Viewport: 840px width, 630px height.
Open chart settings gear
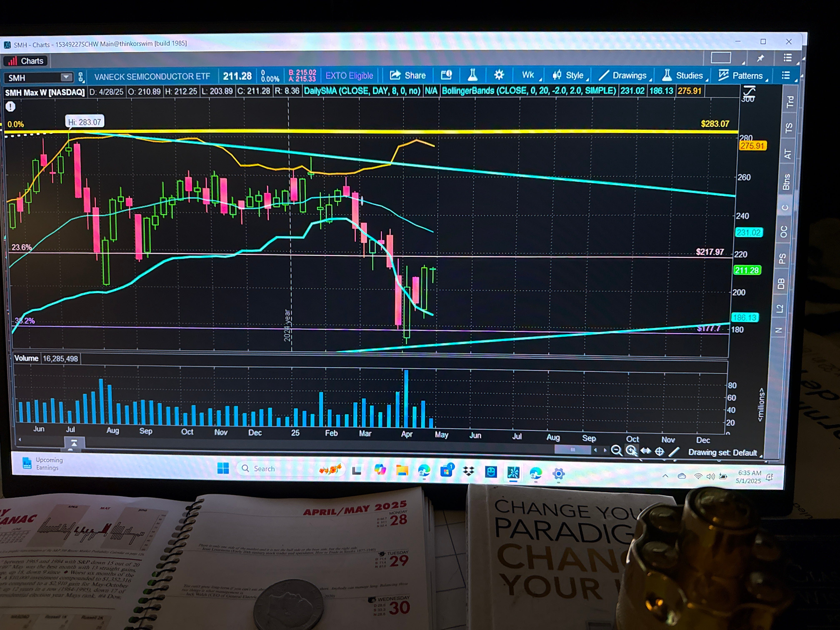[x=499, y=75]
